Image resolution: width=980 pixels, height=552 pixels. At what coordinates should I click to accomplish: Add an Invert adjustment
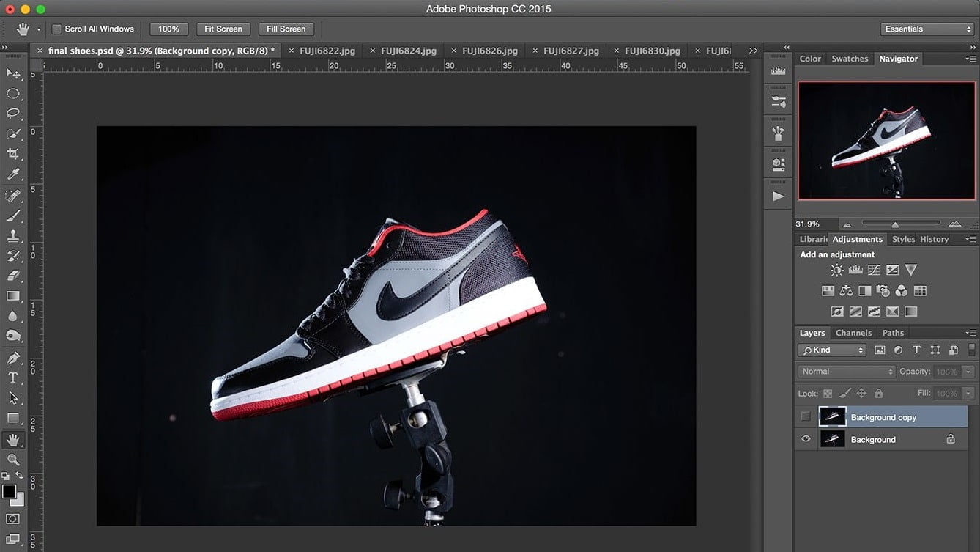click(x=837, y=312)
